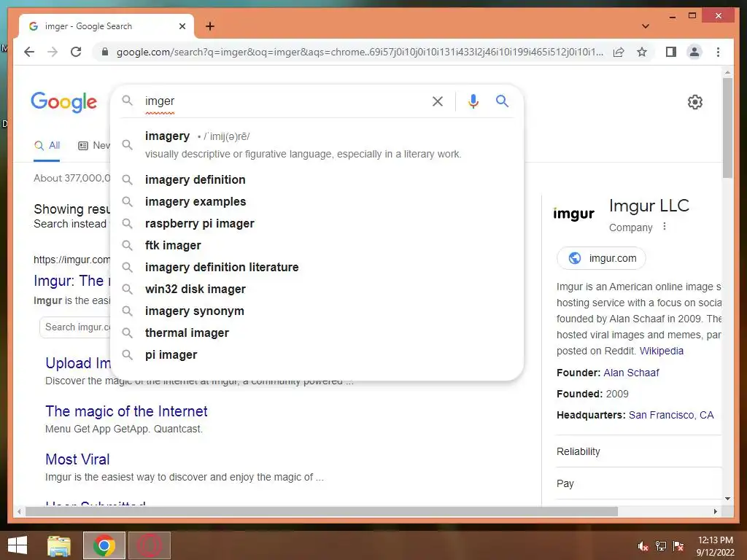Image resolution: width=747 pixels, height=560 pixels.
Task: Expand the Pay section
Action: [x=638, y=483]
